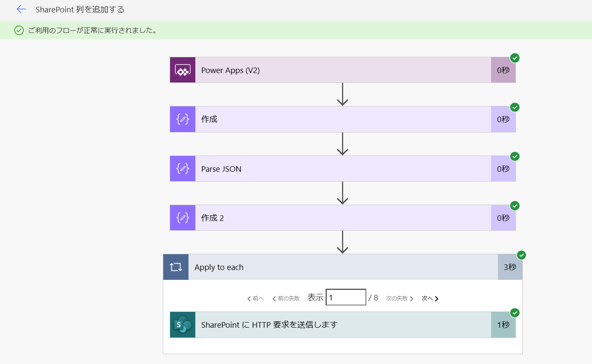Viewport: 592px width, 364px height.
Task: Jump to previous failure with 前の失敗
Action: (x=286, y=298)
